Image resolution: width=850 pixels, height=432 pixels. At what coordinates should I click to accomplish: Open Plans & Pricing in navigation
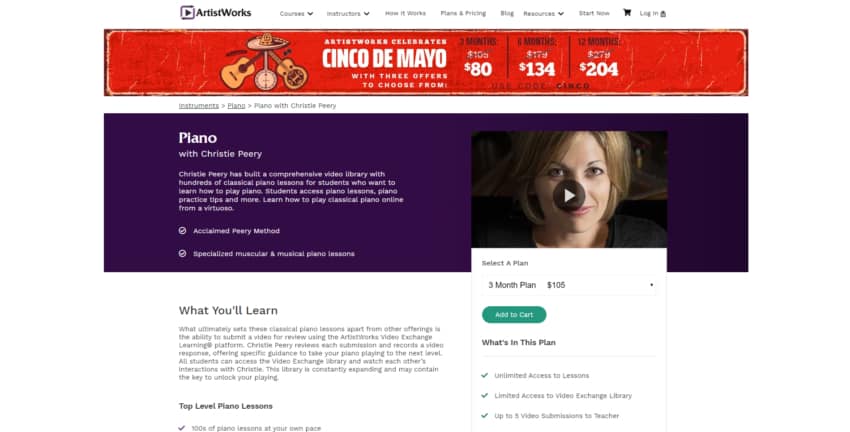(x=463, y=13)
